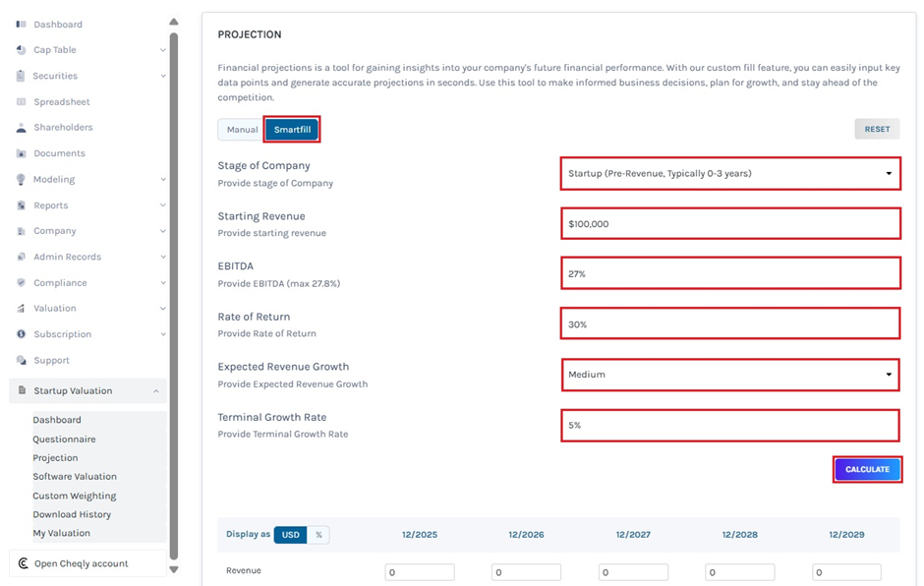Screen dimensions: 924x586
Task: Click the Cap Table pie chart icon
Action: pyautogui.click(x=22, y=50)
